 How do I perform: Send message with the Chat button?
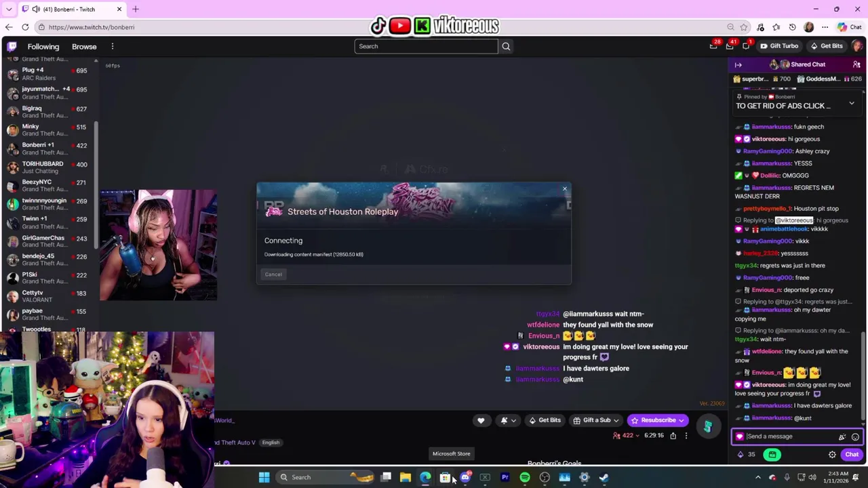tap(852, 455)
